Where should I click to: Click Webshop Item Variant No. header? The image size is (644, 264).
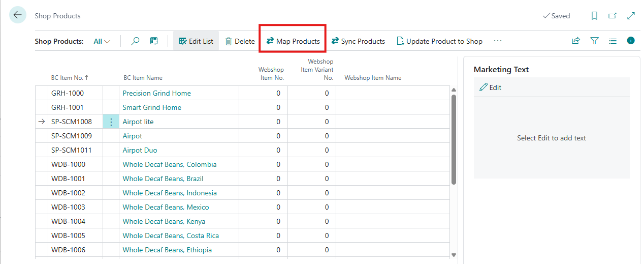(x=317, y=70)
